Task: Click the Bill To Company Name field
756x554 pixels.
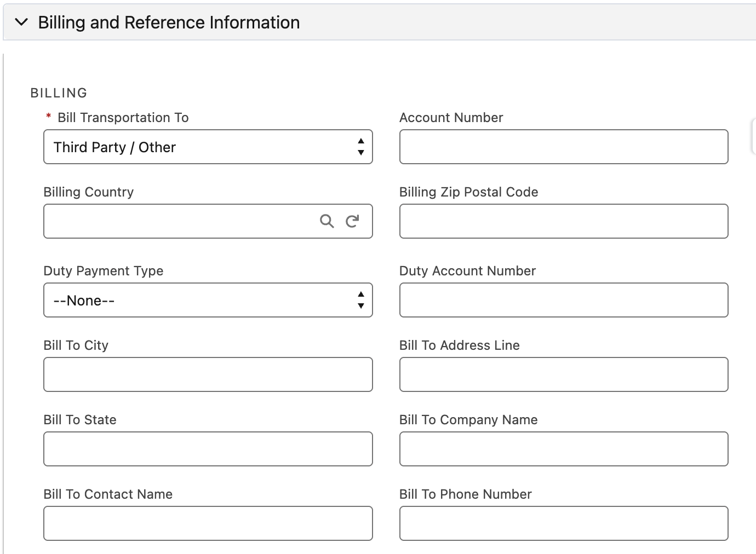Action: pos(563,449)
